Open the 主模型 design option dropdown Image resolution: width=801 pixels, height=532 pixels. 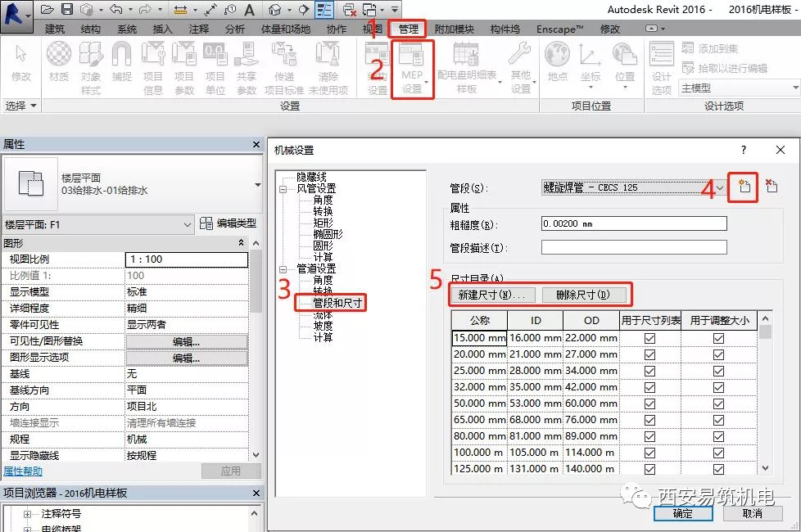pyautogui.click(x=740, y=88)
